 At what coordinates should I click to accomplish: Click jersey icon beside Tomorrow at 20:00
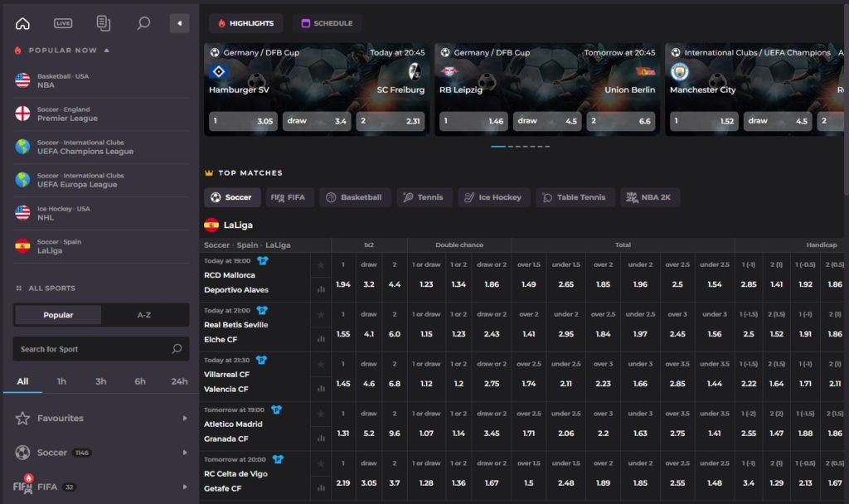point(278,459)
